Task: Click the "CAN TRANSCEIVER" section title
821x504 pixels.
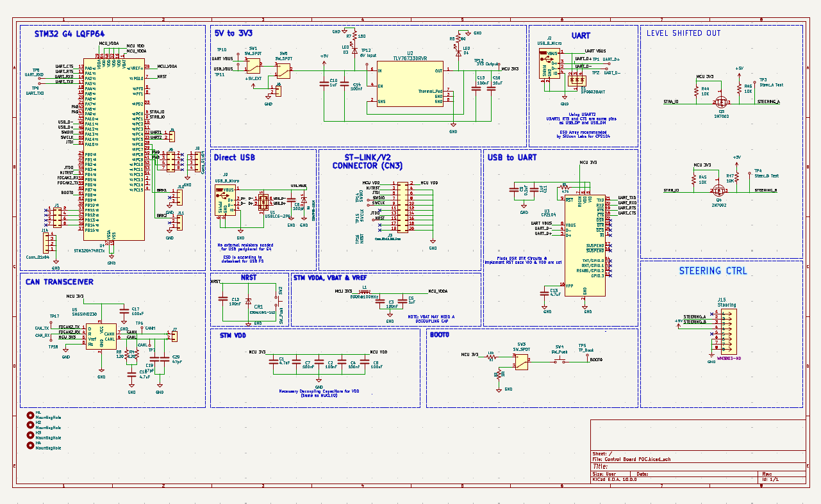Action: (x=59, y=282)
